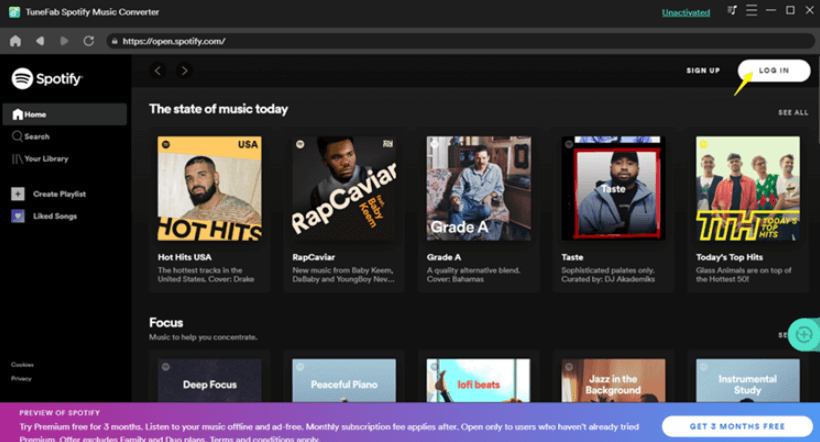This screenshot has height=442, width=820.
Task: Navigate forward with Spotify's right chevron
Action: click(184, 71)
